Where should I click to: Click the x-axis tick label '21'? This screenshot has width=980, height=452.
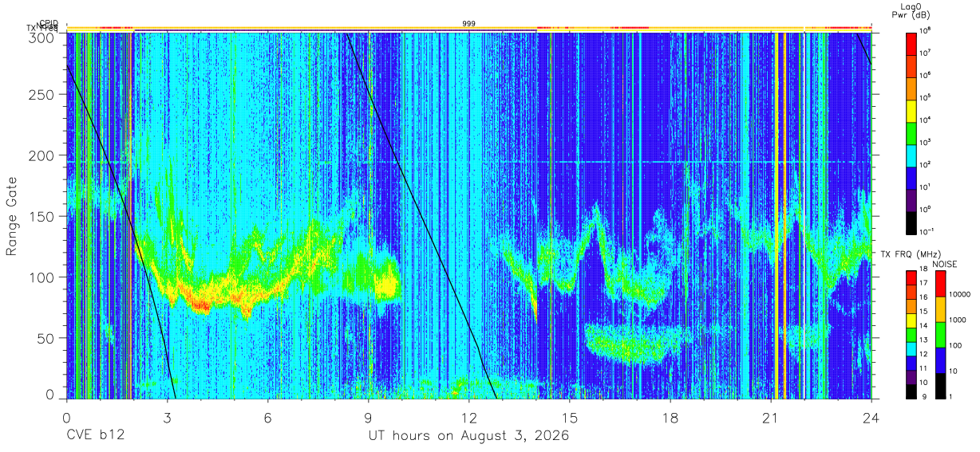coord(771,418)
